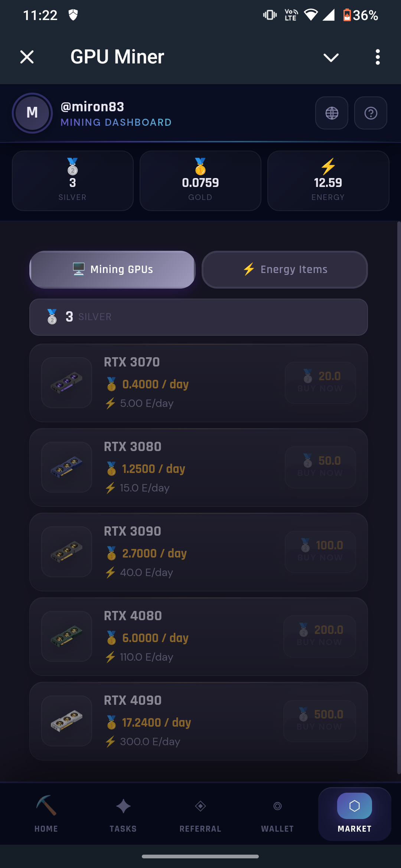Switch to the Mining GPUs tab
Screen dimensions: 401x868
113,269
